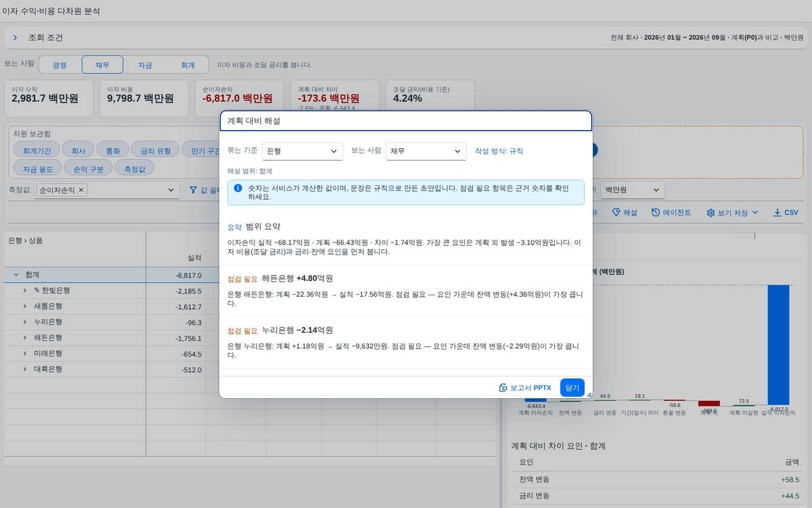Click the 자금 용도 dimension chip
Screen dimensions: 812x508
38,169
